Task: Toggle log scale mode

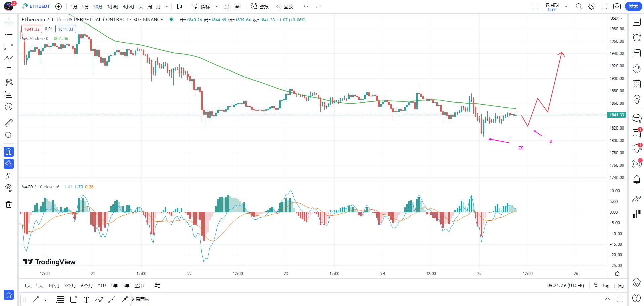Action: point(606,286)
